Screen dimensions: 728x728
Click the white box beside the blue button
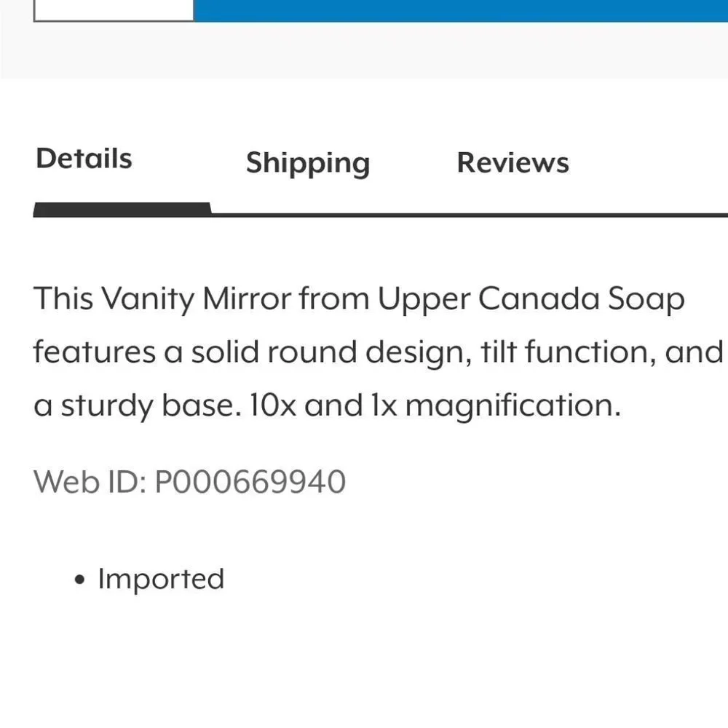click(x=114, y=10)
